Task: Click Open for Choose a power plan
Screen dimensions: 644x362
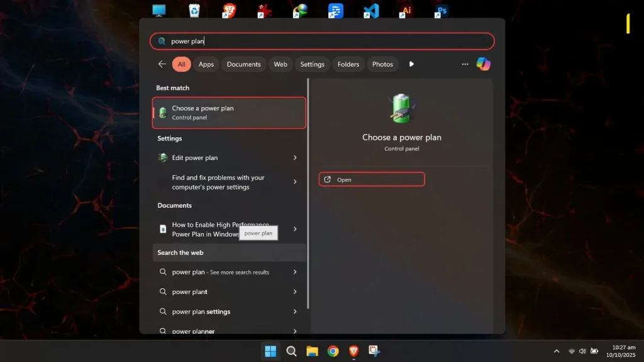Action: [371, 179]
